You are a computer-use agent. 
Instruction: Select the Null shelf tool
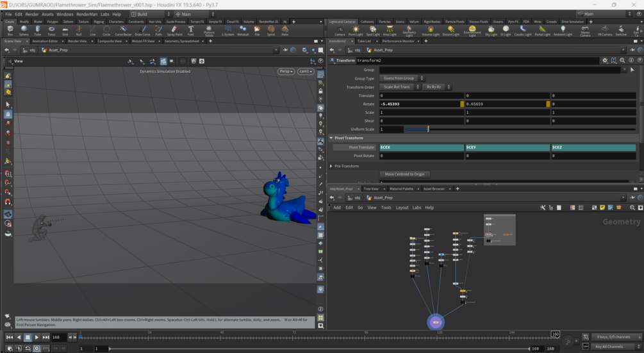pyautogui.click(x=79, y=30)
